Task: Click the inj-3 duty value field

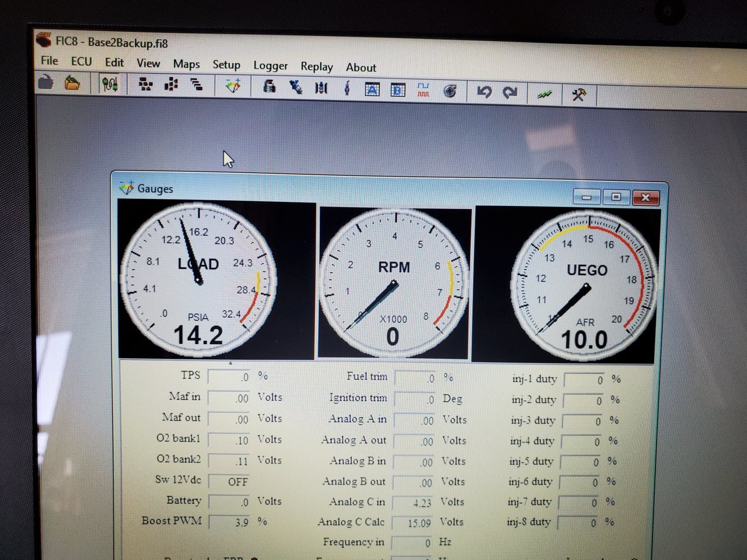Action: (582, 421)
